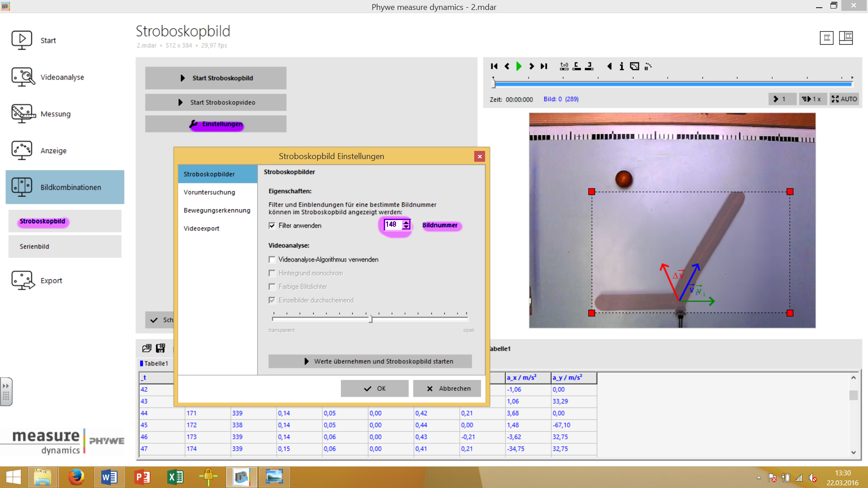Click Werte übernehmen und Stroboskopbild starten
868x488 pixels.
[370, 361]
